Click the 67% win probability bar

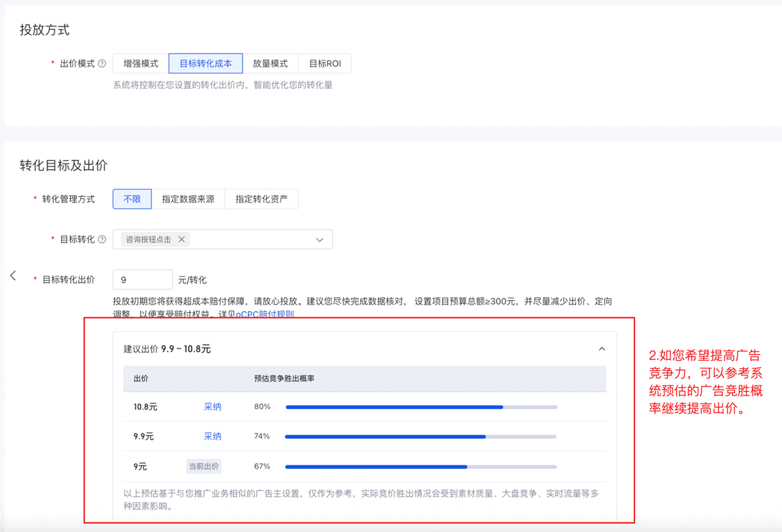pyautogui.click(x=421, y=467)
